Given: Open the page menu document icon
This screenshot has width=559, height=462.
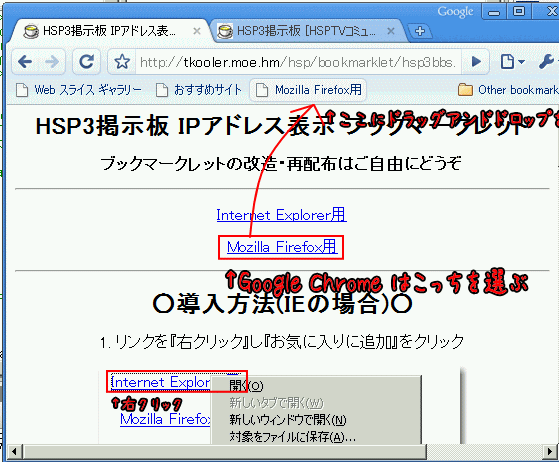Looking at the screenshot, I should (x=512, y=62).
